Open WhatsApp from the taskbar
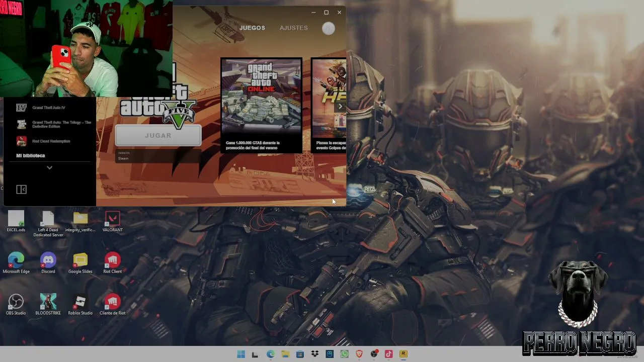This screenshot has height=362, width=644. click(x=344, y=354)
